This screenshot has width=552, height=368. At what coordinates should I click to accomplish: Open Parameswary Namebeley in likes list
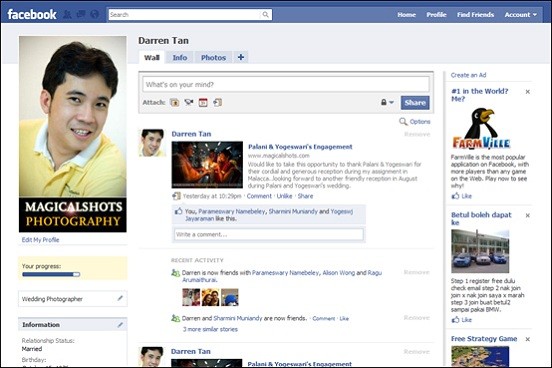click(232, 211)
